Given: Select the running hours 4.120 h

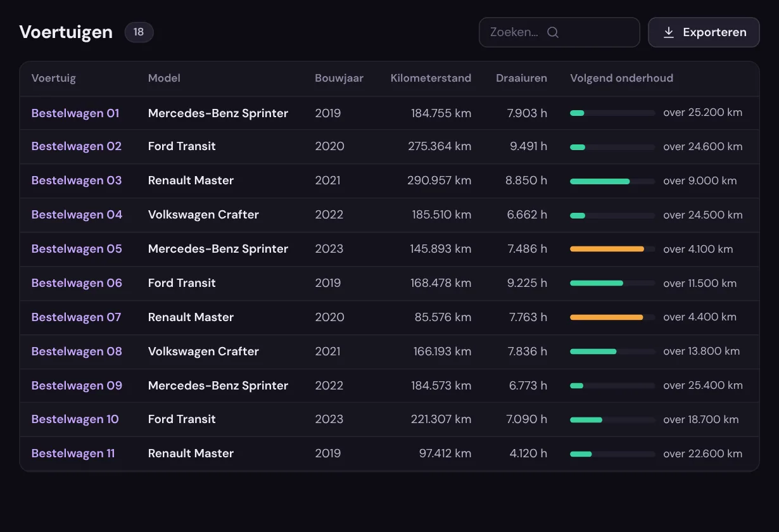Looking at the screenshot, I should pyautogui.click(x=528, y=453).
